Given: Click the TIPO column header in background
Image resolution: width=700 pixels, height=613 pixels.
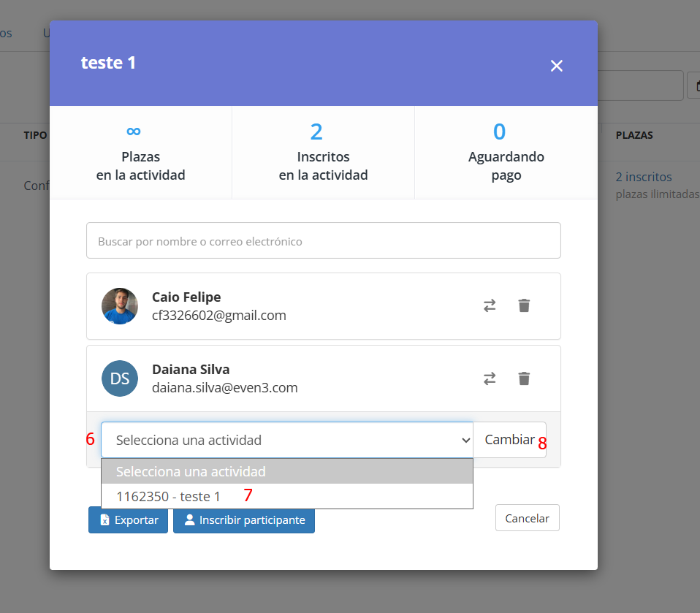Looking at the screenshot, I should coord(35,135).
